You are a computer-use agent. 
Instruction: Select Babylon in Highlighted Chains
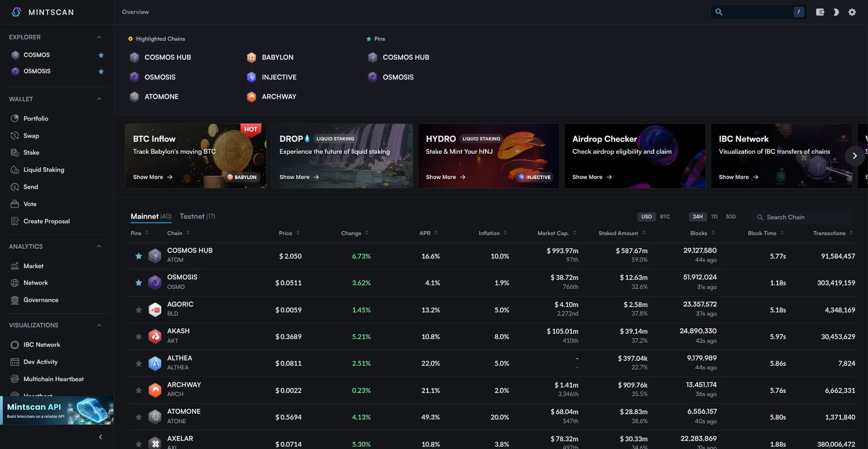tap(278, 57)
